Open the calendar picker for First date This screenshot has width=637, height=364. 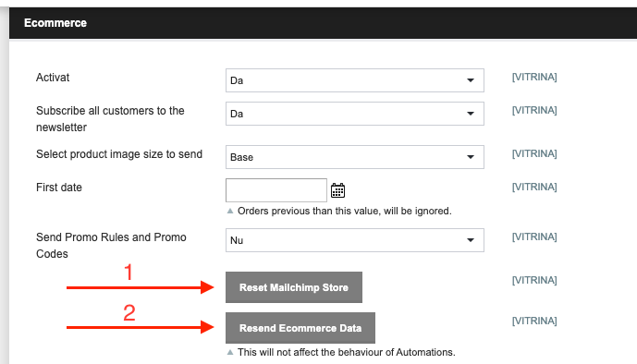click(337, 190)
